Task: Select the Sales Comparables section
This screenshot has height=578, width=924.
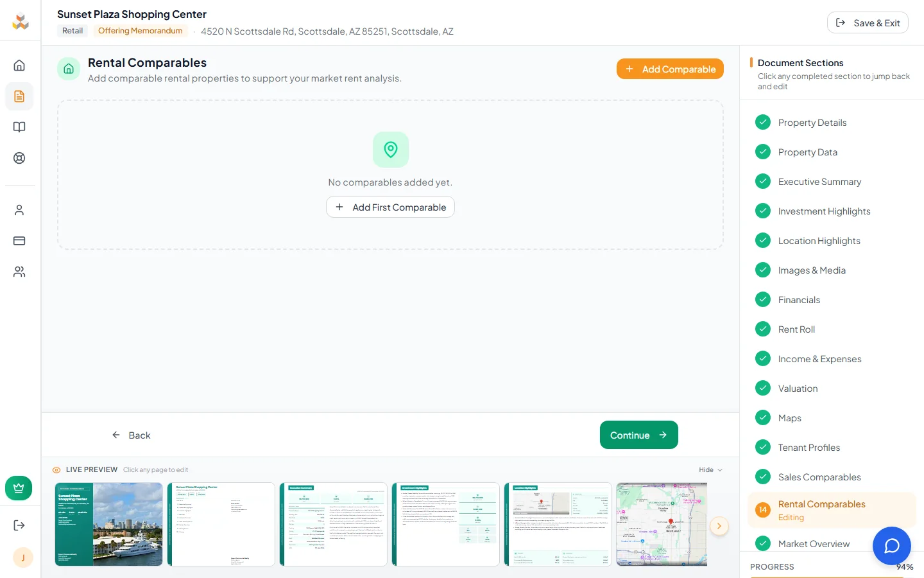Action: tap(819, 477)
